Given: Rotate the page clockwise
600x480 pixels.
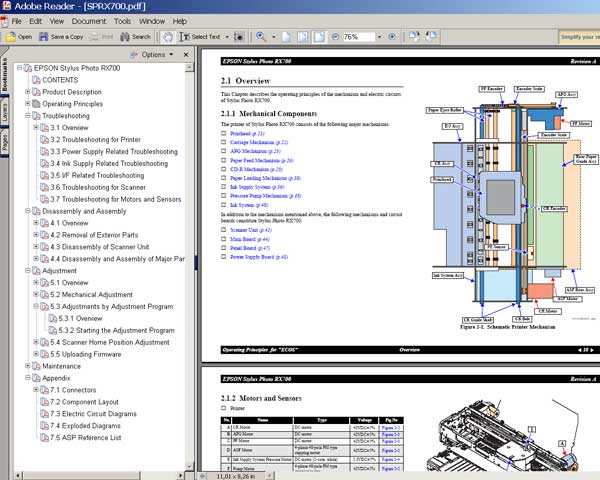Looking at the screenshot, I should coord(414,36).
